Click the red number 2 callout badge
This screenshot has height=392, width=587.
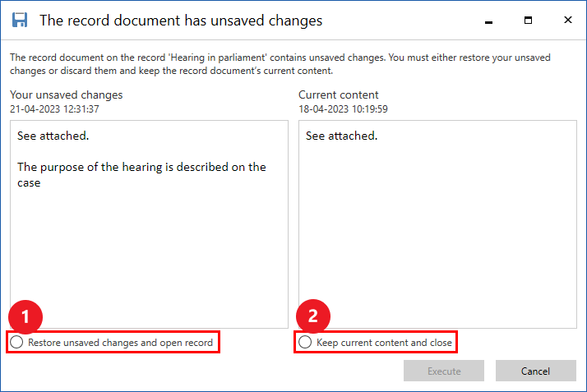point(313,316)
